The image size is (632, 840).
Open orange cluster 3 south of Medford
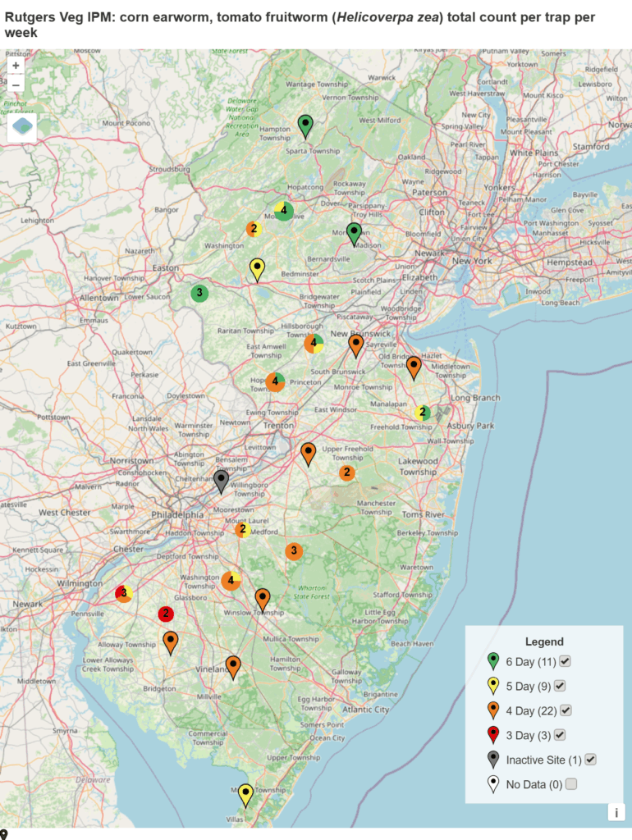294,550
